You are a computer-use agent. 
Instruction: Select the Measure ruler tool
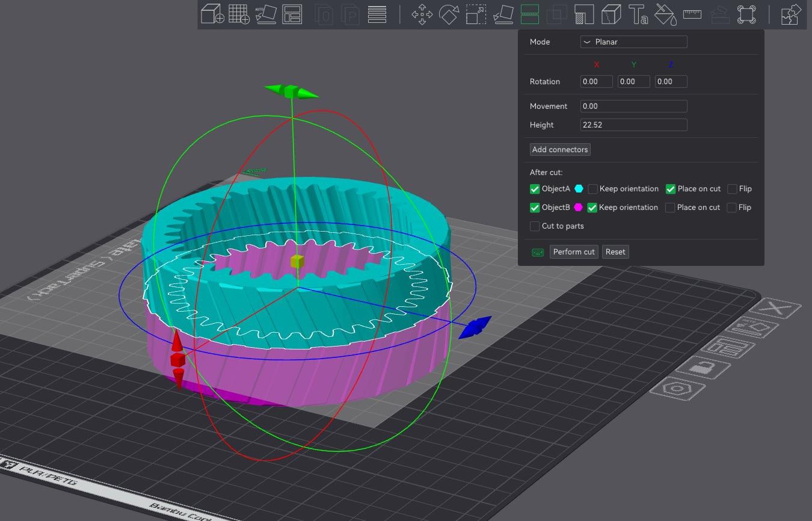click(692, 14)
